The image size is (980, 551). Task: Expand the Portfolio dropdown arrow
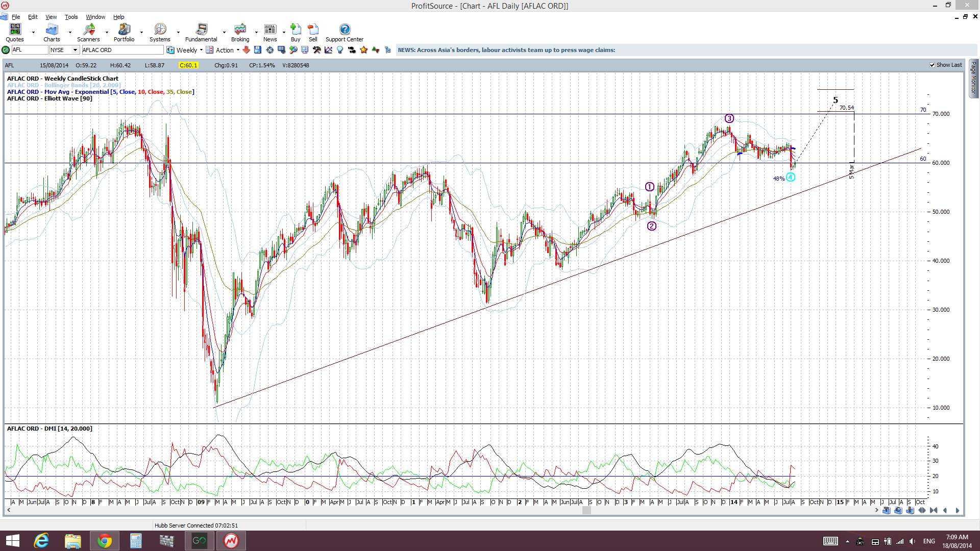142,32
